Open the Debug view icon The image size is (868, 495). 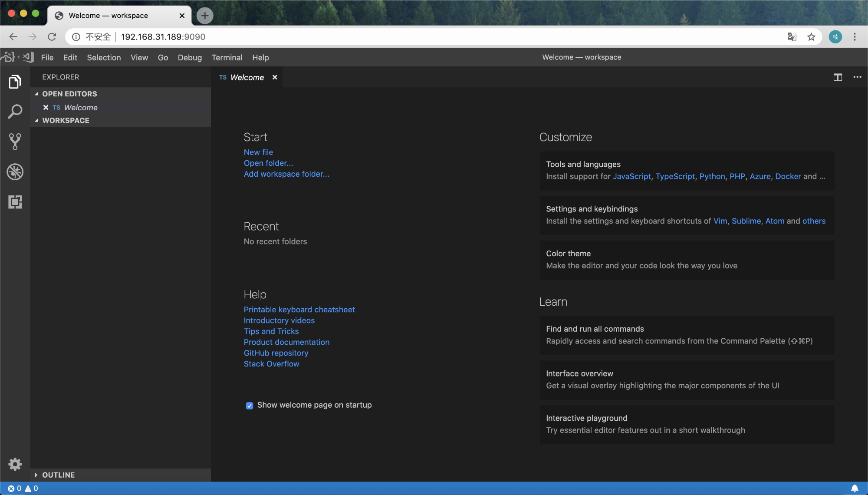[15, 172]
